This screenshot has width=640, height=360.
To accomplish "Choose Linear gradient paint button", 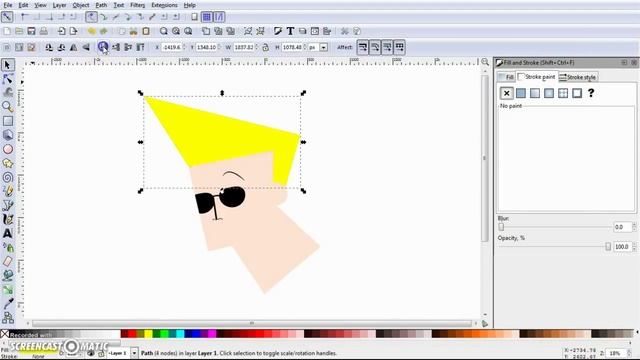I will coord(535,93).
